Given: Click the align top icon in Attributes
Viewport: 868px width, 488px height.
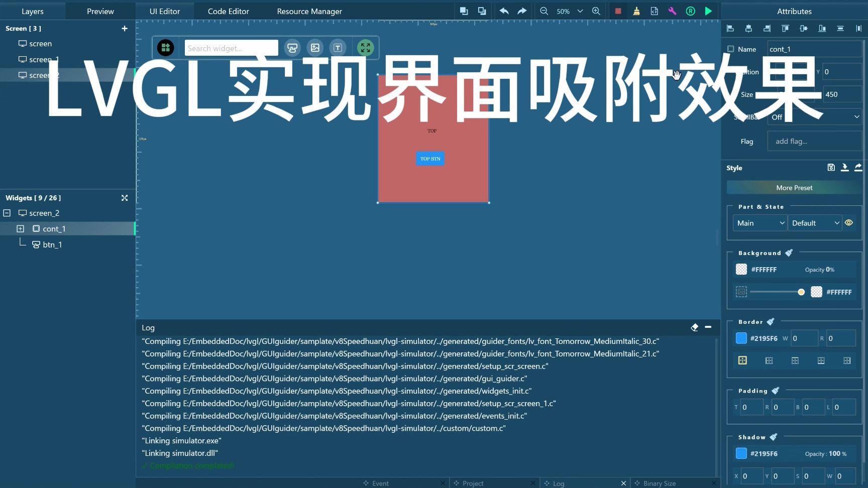Looking at the screenshot, I should (785, 29).
